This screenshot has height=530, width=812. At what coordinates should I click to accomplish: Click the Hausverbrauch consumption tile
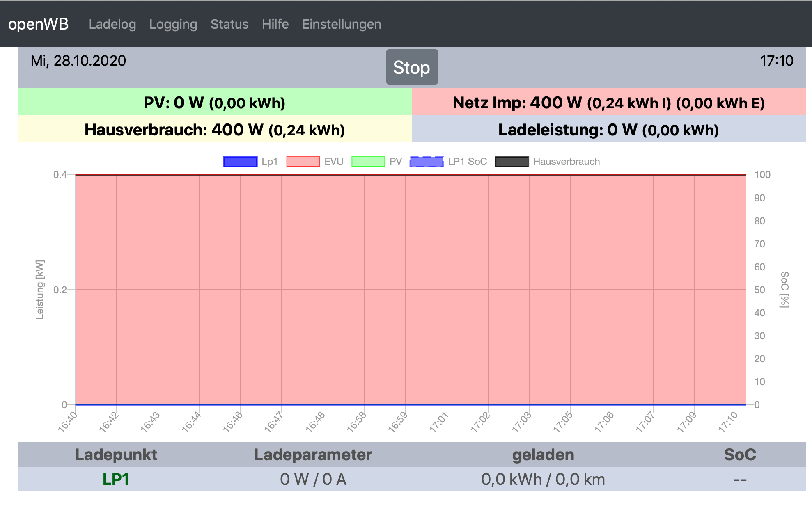[214, 130]
